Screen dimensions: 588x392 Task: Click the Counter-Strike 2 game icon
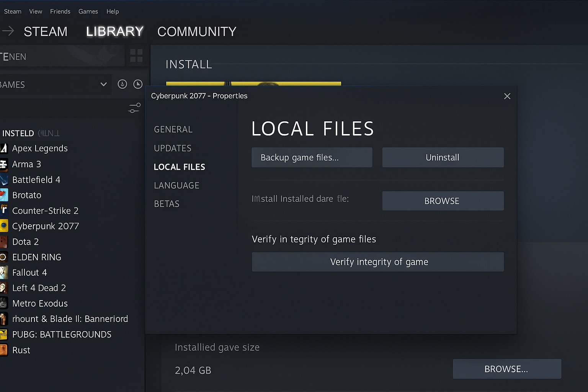[x=4, y=211]
